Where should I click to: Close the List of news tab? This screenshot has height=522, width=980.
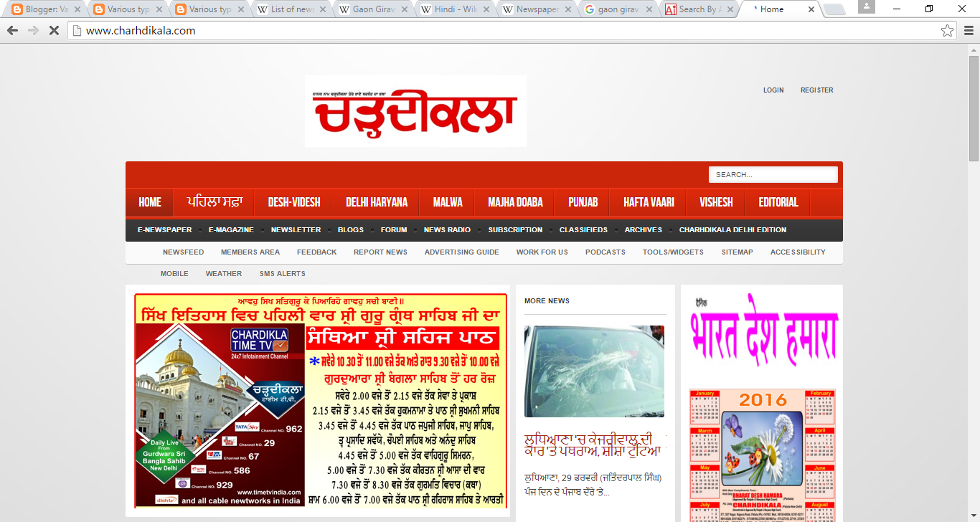coord(324,10)
